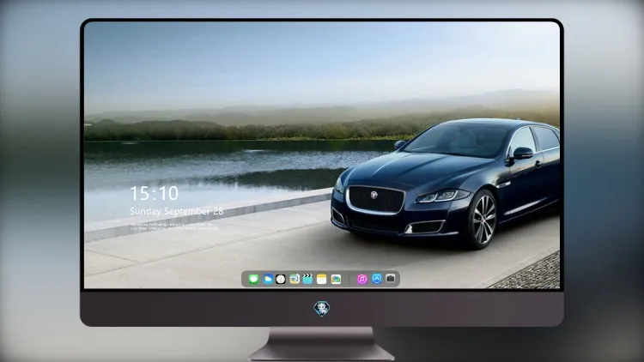Open the Weather app in the dock
This screenshot has width=644, height=362.
268,279
